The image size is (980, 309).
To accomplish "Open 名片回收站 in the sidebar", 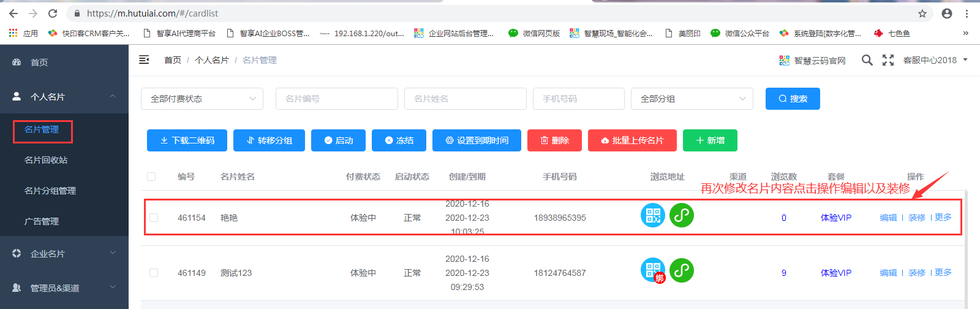I will pyautogui.click(x=46, y=160).
